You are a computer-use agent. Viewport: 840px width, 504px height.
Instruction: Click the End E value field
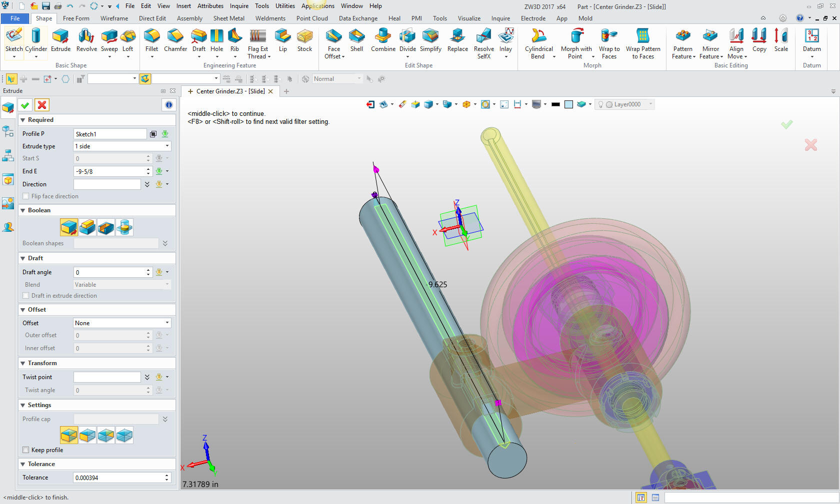click(109, 171)
